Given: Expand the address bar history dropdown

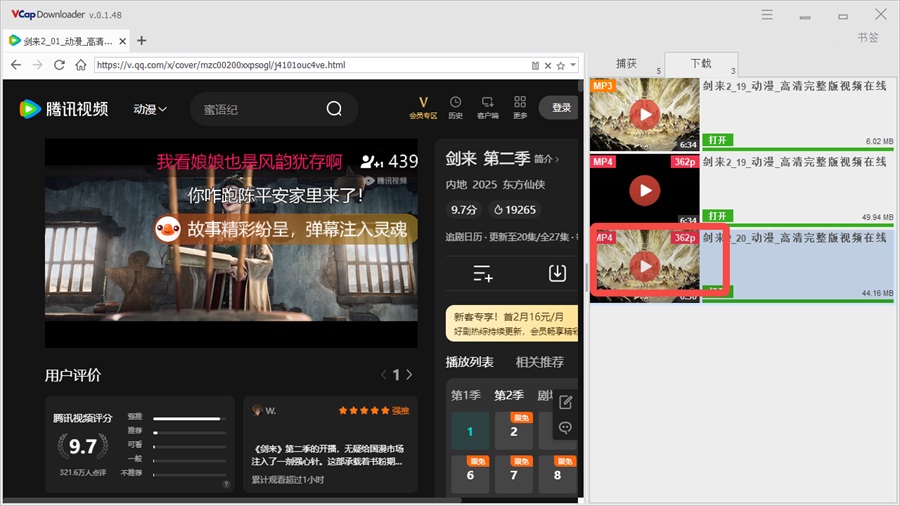Looking at the screenshot, I should click(573, 65).
